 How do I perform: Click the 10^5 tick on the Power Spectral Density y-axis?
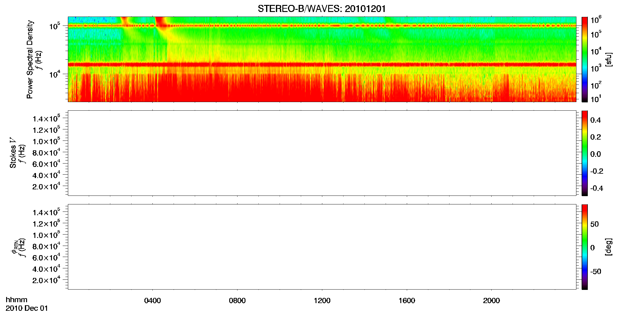pos(54,26)
